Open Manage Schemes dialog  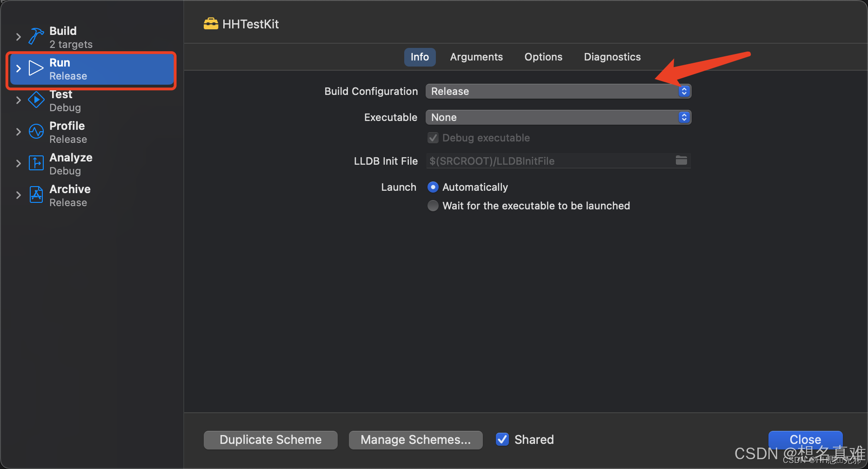point(415,439)
